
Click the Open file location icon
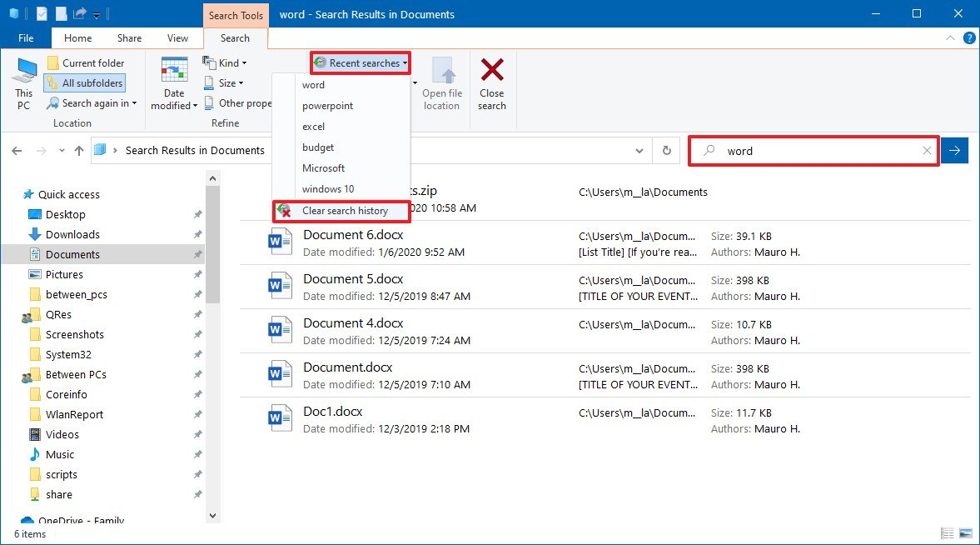click(441, 72)
